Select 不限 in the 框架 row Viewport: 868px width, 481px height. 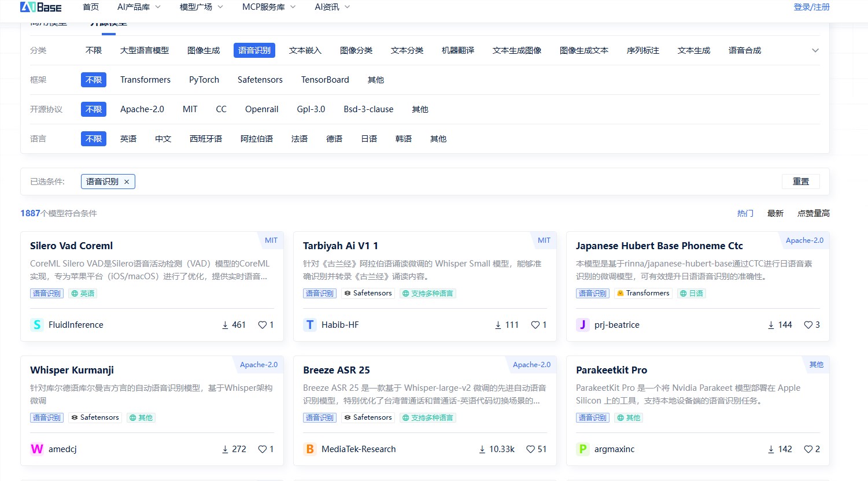tap(94, 80)
